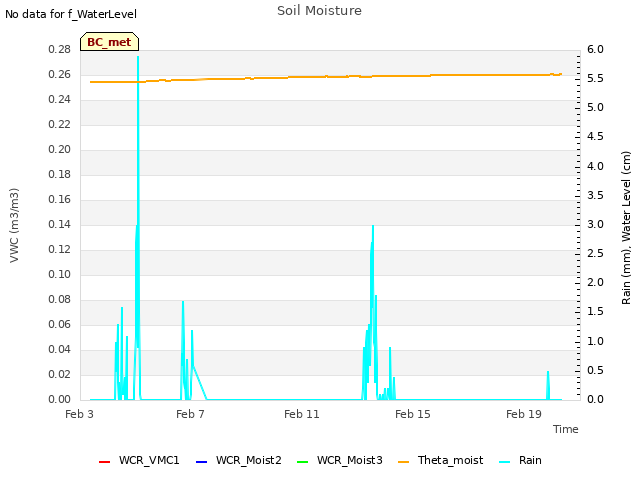Viewport: 640px width, 480px height.
Task: Toggle Theta_moist series in legend
Action: [x=440, y=460]
